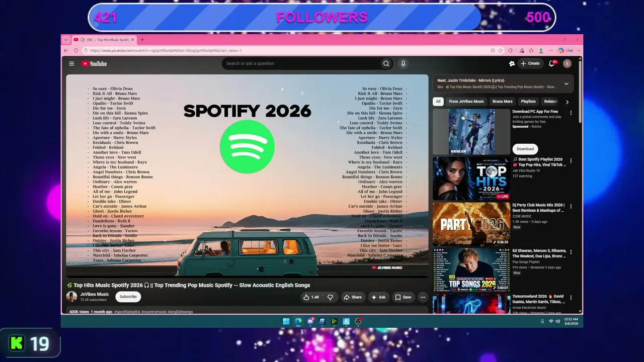Select the Playlists filter chip

(528, 102)
